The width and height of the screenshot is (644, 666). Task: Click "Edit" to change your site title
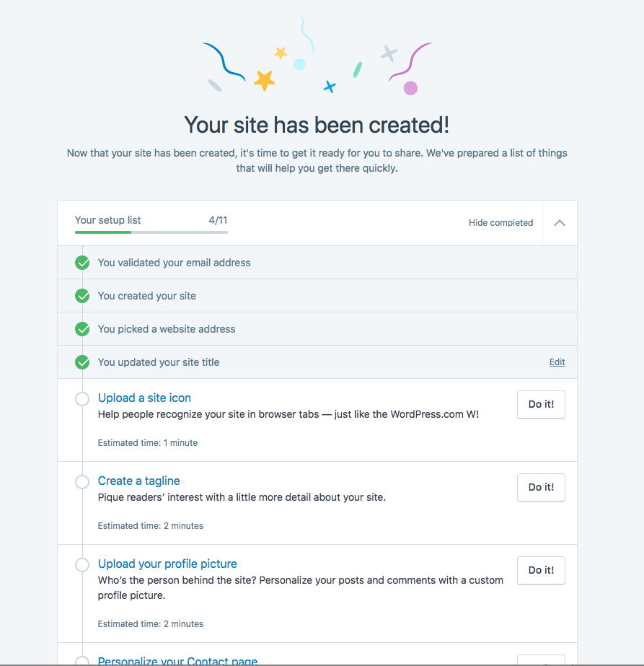click(557, 362)
